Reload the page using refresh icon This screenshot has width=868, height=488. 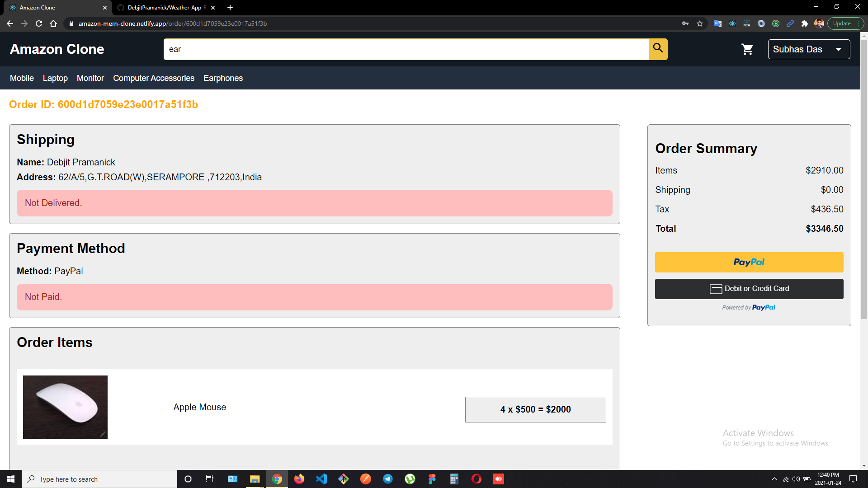39,23
